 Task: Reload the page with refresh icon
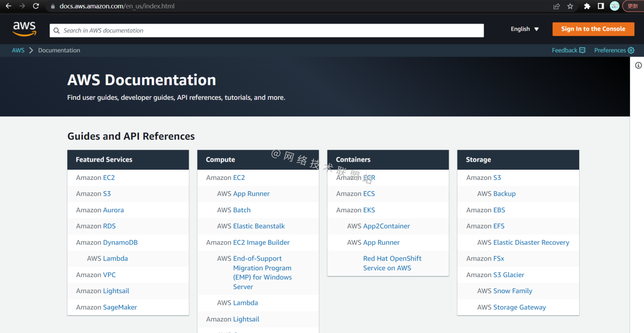(x=36, y=6)
